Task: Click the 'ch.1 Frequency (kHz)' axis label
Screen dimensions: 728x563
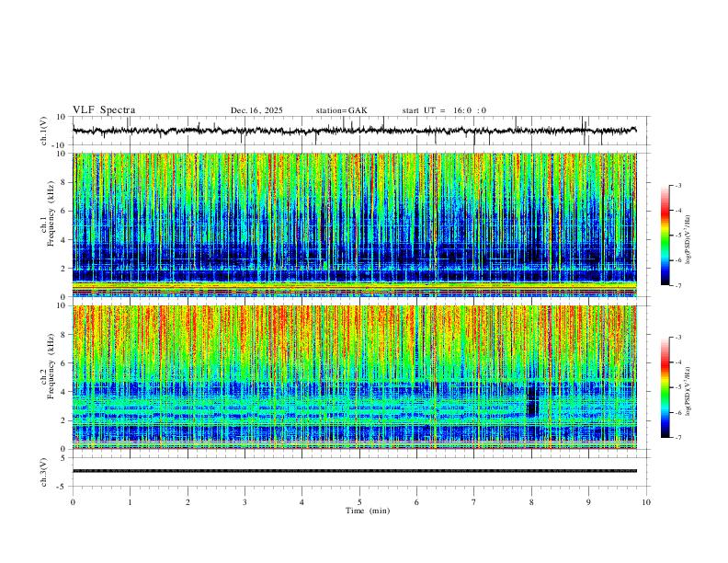Action: [48, 213]
